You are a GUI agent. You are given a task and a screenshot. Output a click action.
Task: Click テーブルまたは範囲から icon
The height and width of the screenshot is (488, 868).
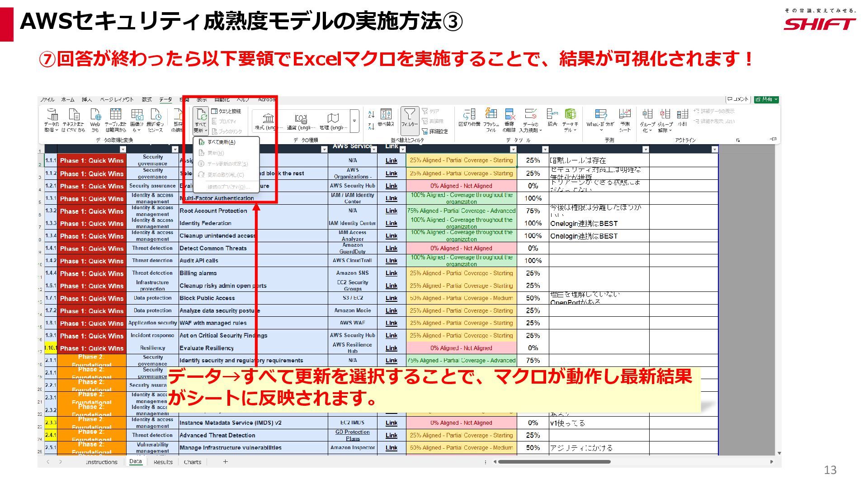116,120
